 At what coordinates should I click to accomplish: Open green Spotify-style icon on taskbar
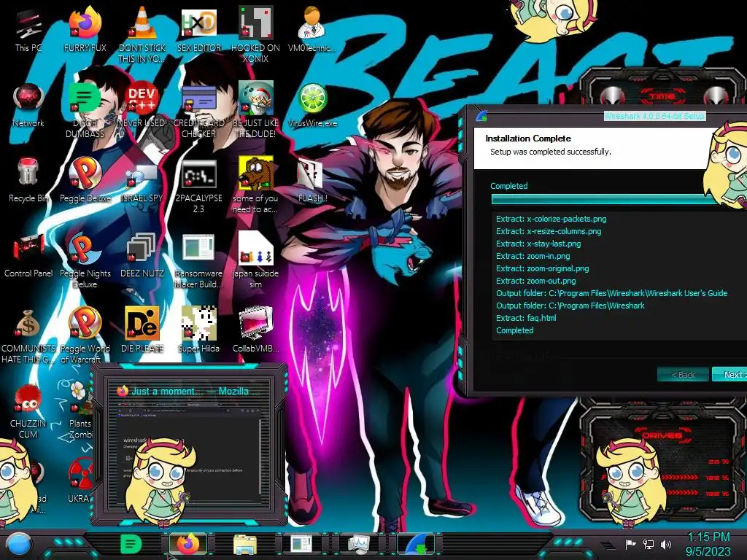pyautogui.click(x=131, y=544)
